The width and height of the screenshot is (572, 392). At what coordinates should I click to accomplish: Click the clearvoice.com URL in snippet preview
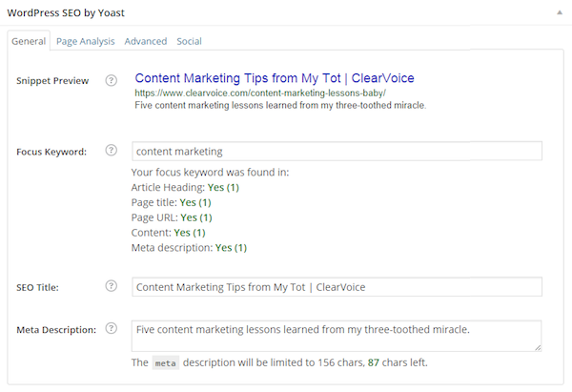click(260, 93)
